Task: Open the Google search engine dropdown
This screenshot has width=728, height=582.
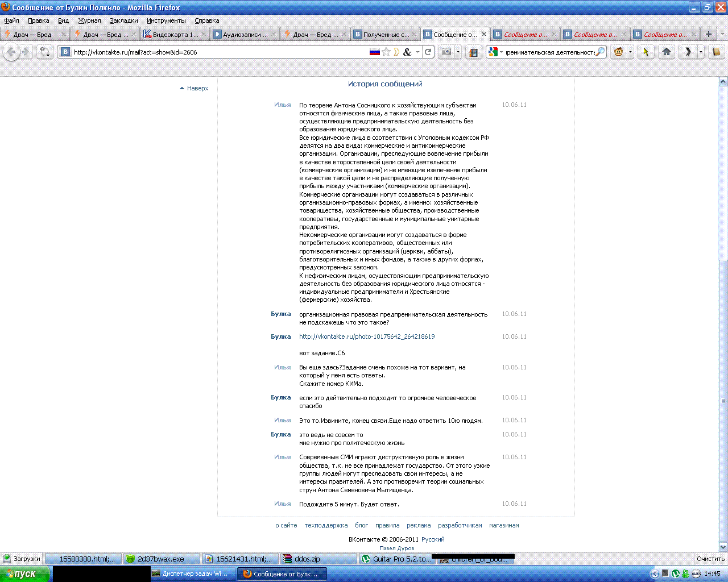Action: pos(495,52)
